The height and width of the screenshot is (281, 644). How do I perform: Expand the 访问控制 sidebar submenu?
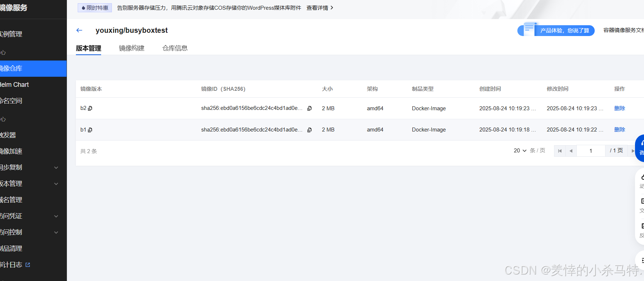(x=56, y=232)
